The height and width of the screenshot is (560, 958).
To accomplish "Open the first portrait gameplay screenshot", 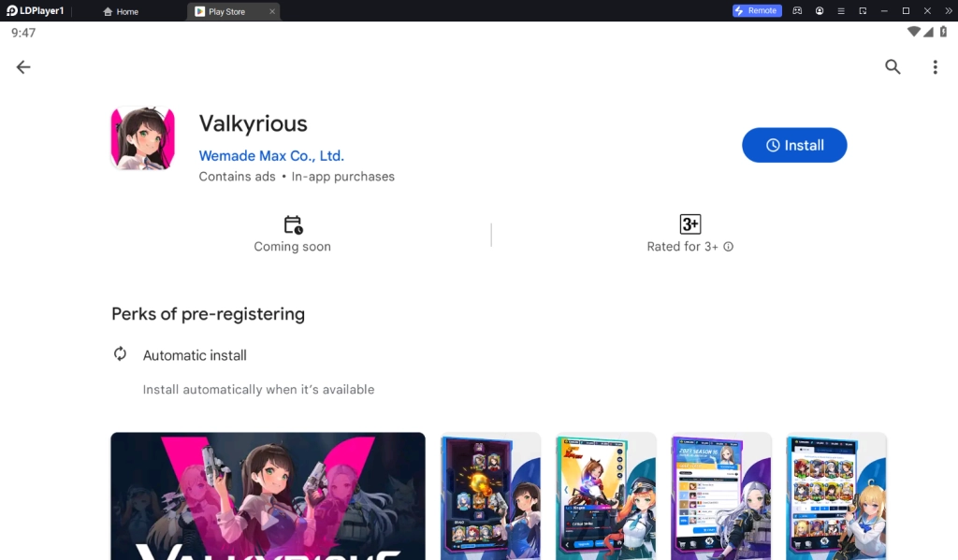I will point(490,495).
